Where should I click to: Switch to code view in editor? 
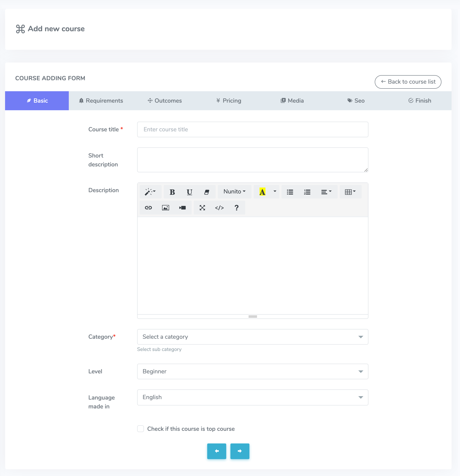pyautogui.click(x=219, y=208)
